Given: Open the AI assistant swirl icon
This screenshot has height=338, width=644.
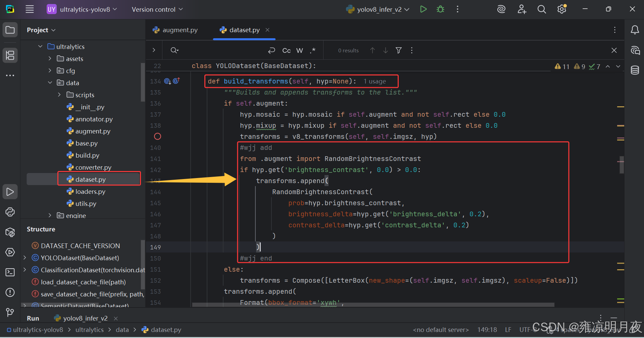Looking at the screenshot, I should click(x=501, y=9).
